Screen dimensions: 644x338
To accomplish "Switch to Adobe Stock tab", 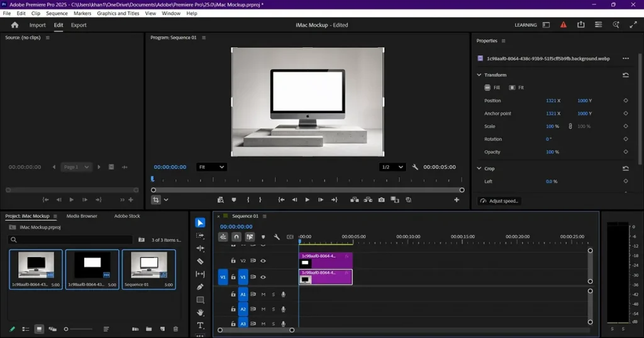I will (x=127, y=216).
